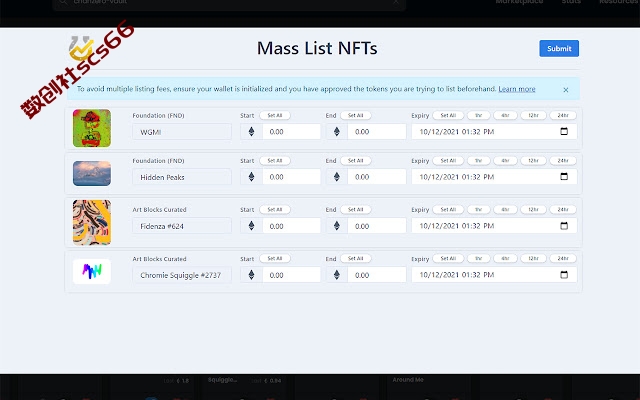
Task: Set Chromie Squiggle expiry to 24hr
Action: 563,258
